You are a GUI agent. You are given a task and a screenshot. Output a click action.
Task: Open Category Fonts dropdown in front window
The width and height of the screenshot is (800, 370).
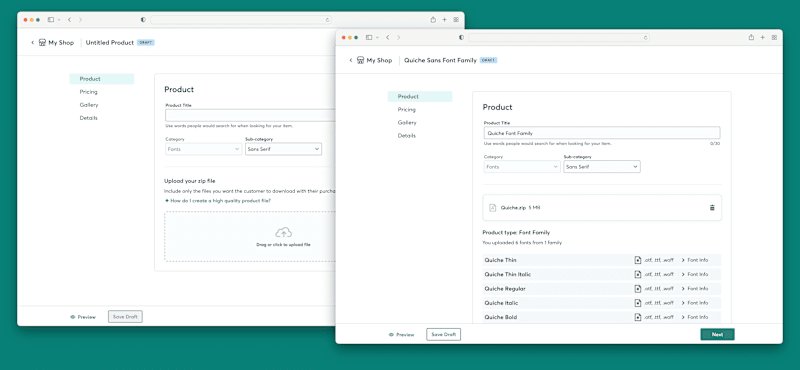[522, 167]
